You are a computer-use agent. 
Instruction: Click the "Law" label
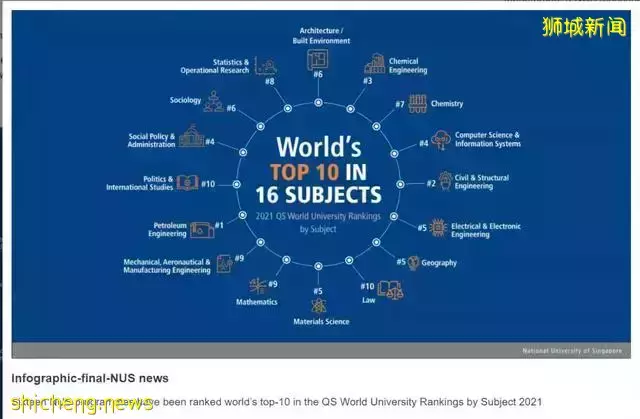pos(369,300)
